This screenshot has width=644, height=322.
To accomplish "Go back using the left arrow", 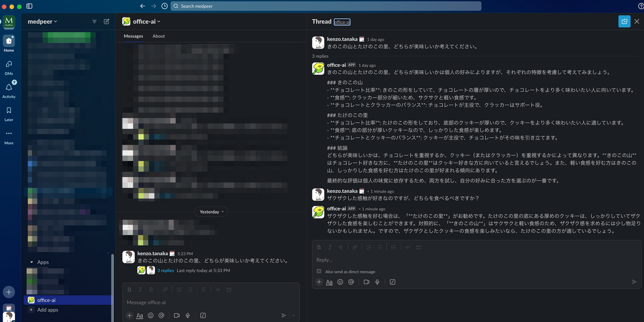I will (x=142, y=6).
